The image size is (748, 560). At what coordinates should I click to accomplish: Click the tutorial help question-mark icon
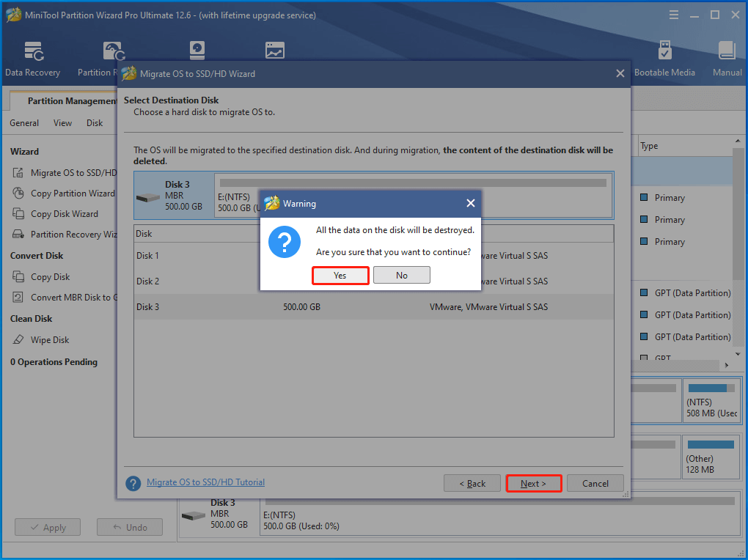tap(133, 483)
